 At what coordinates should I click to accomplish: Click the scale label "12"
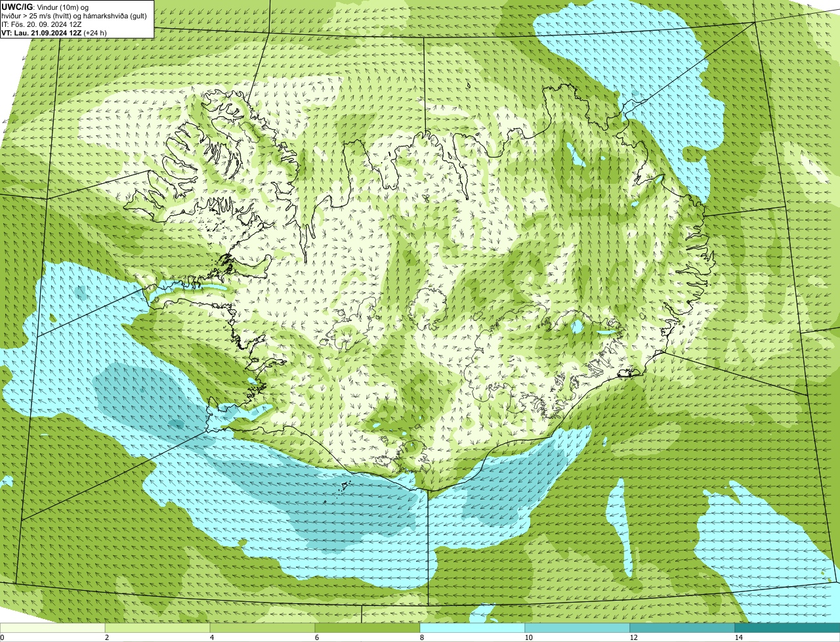tap(633, 637)
